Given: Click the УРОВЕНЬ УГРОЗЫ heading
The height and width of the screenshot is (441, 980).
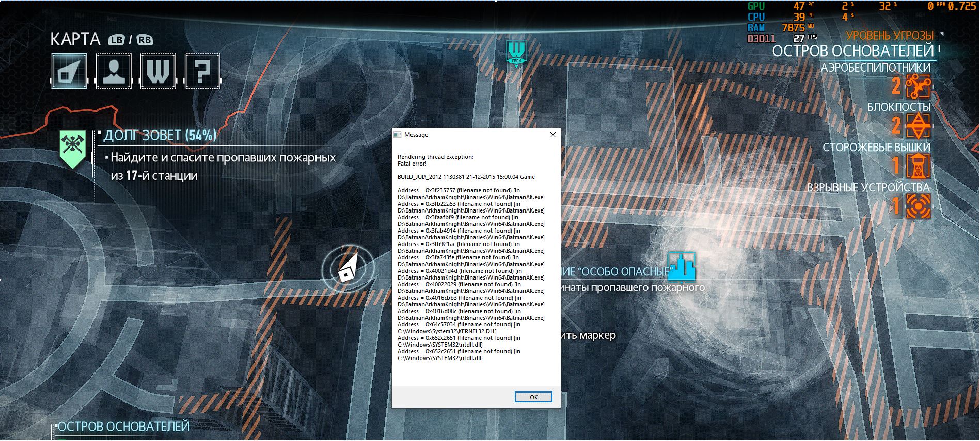Looking at the screenshot, I should click(890, 36).
